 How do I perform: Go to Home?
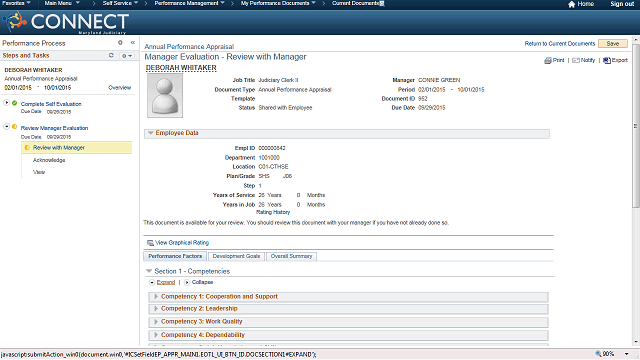pos(585,4)
